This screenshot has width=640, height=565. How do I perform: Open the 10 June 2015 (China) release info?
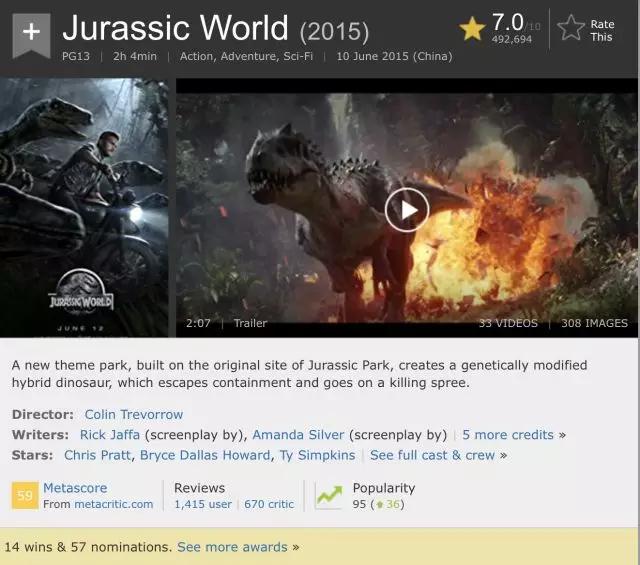[394, 56]
